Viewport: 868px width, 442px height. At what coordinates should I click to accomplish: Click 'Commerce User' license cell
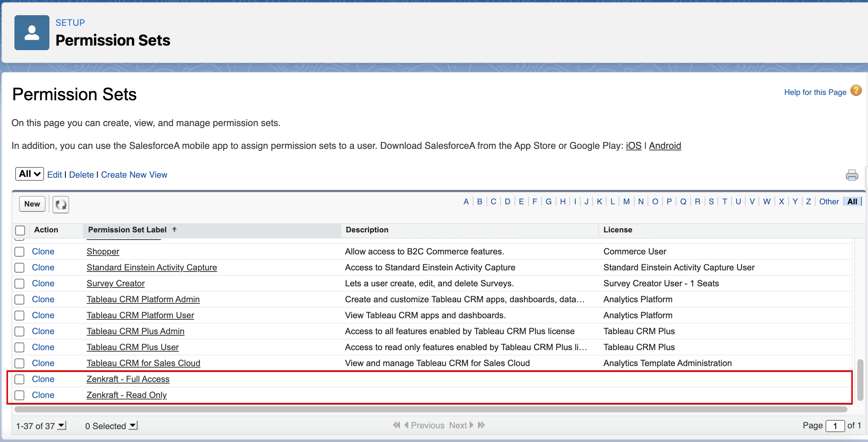[635, 252]
